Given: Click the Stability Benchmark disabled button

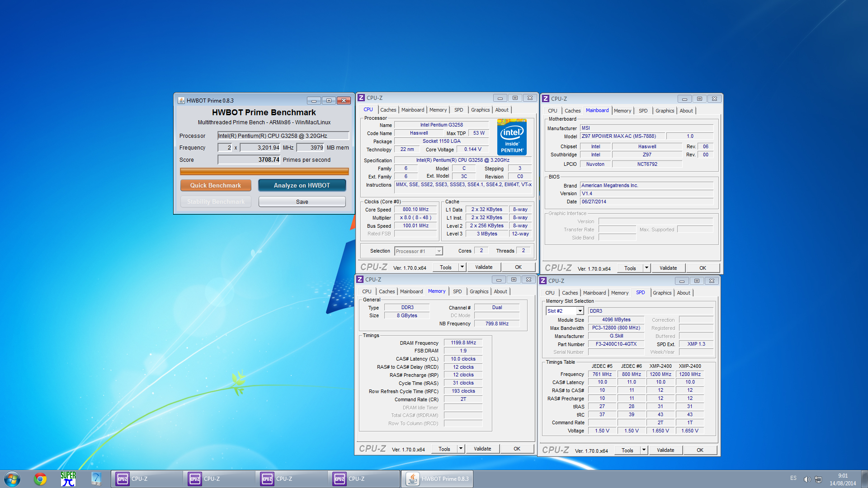Looking at the screenshot, I should [x=216, y=202].
